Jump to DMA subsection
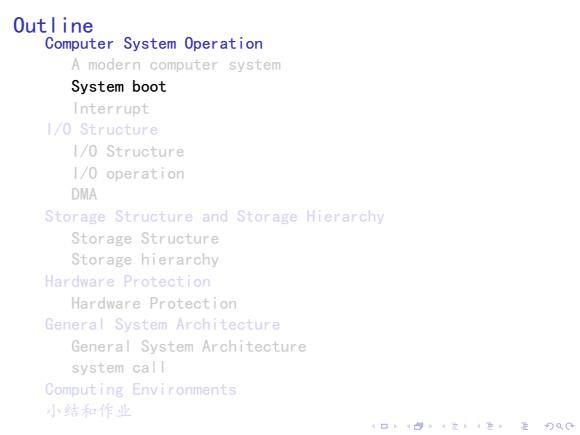The width and height of the screenshot is (580, 435). pos(84,194)
